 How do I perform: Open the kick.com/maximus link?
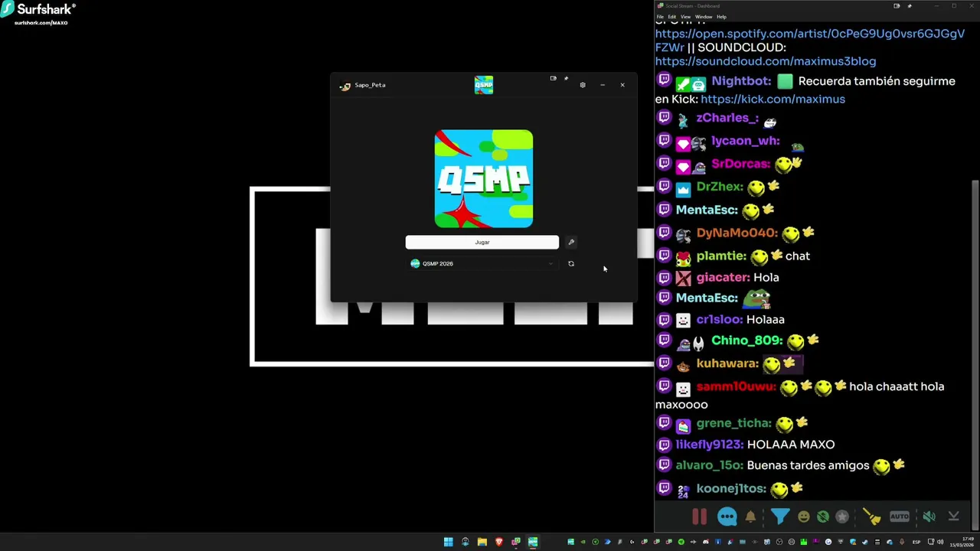coord(773,99)
